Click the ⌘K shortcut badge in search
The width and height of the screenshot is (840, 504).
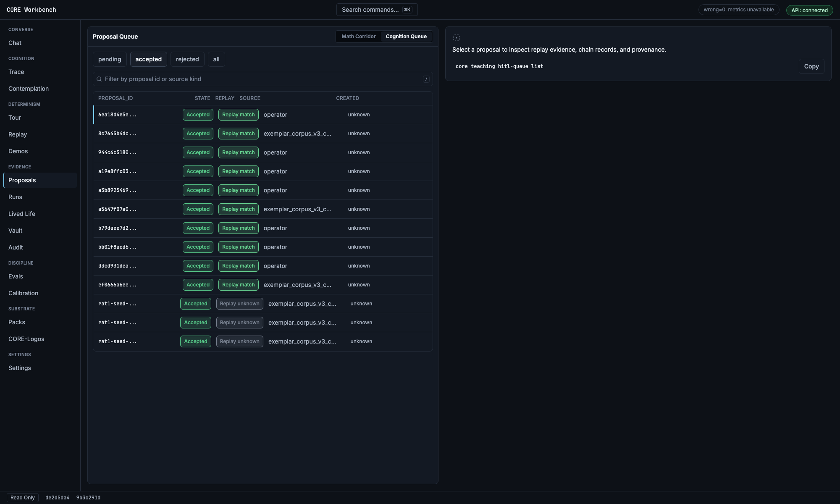(x=407, y=10)
